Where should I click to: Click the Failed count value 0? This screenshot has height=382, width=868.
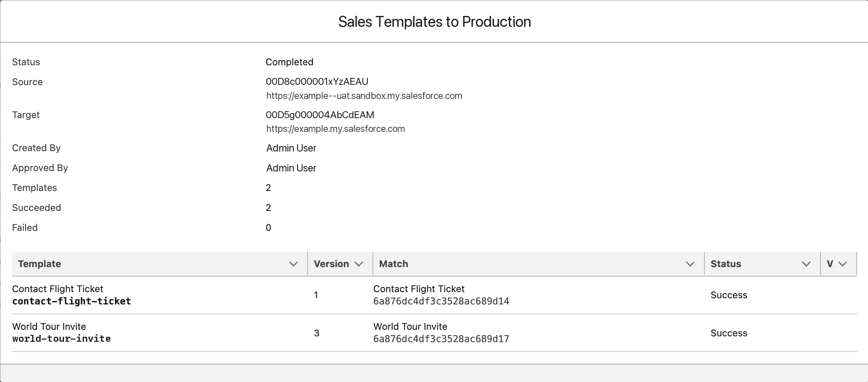(268, 228)
